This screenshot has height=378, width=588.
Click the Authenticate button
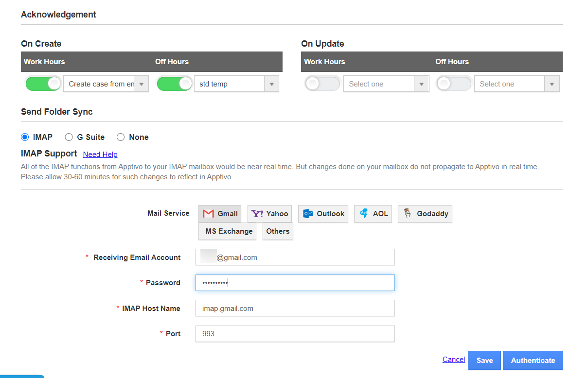click(533, 361)
